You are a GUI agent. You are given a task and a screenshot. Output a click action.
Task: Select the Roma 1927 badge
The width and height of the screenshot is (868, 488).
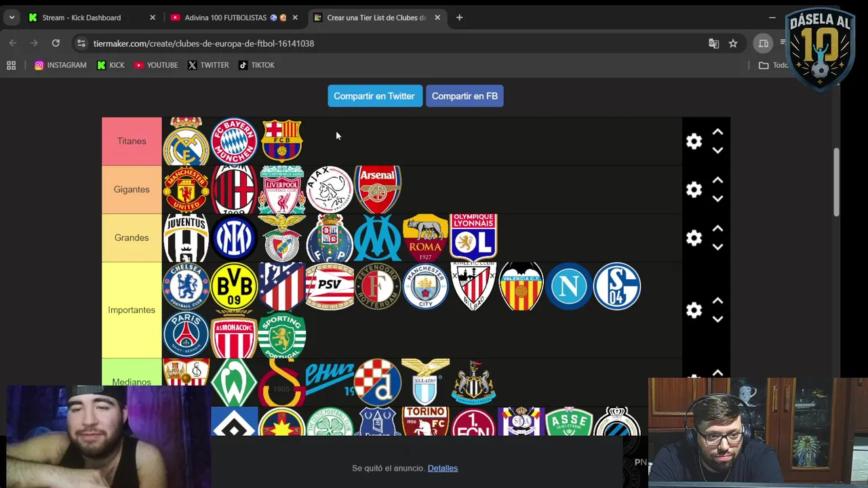[426, 237]
